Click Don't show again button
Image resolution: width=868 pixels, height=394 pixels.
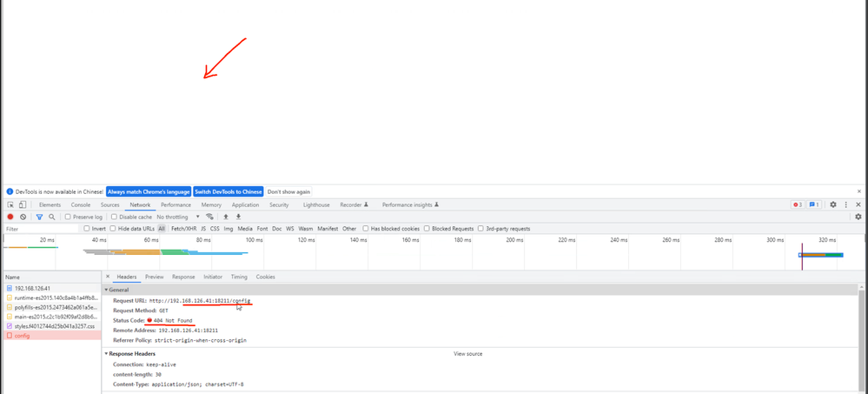[x=288, y=191]
